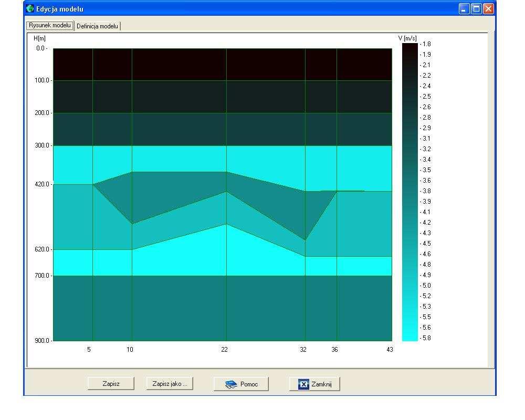Click the 420.0 depth axis label
Image resolution: width=525 pixels, height=420 pixels.
[x=42, y=184]
